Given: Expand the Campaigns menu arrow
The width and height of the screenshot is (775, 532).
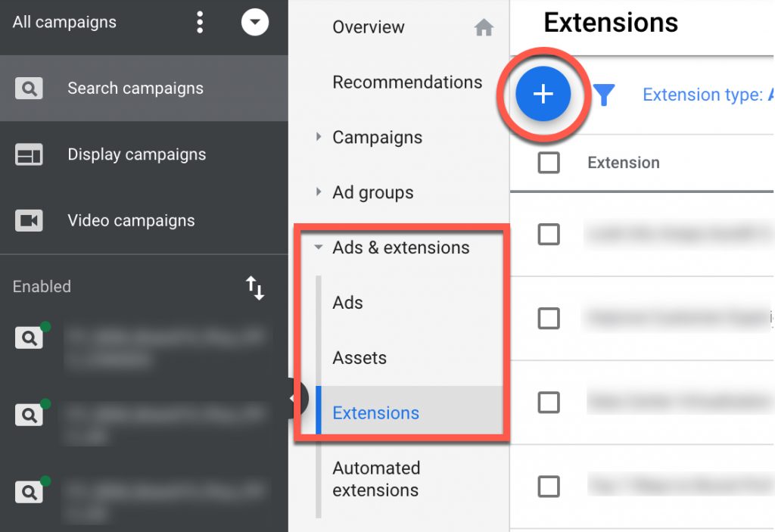Looking at the screenshot, I should click(319, 137).
